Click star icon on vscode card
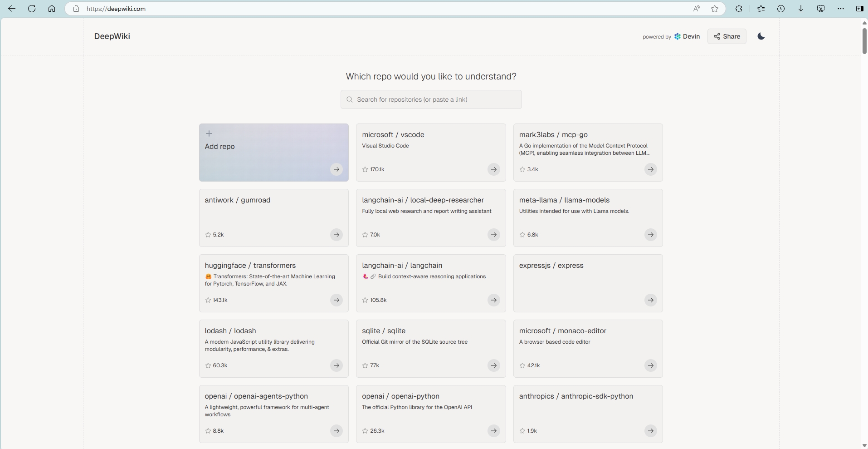 coord(365,169)
